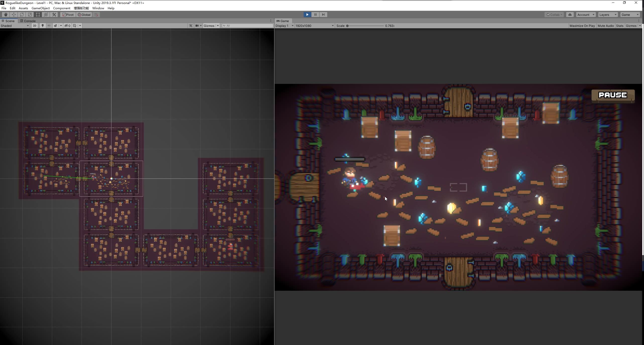Image resolution: width=644 pixels, height=345 pixels.
Task: Select the Rect transform tool
Action: tap(38, 15)
